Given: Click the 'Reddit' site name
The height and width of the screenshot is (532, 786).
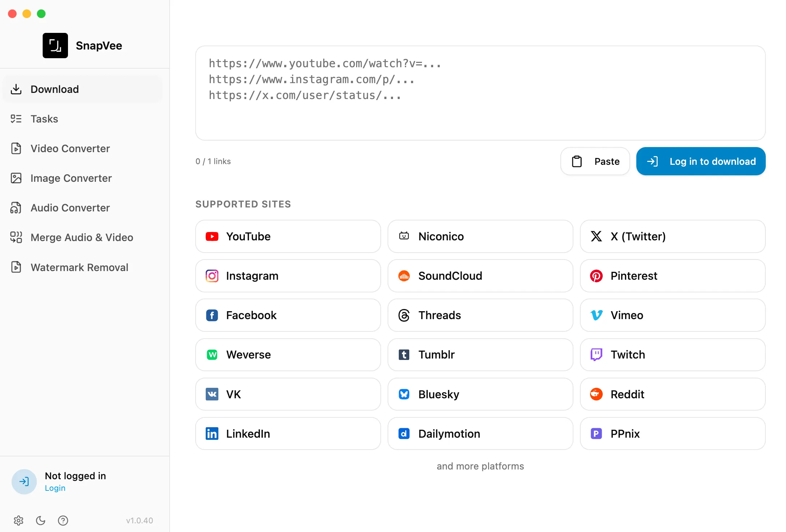Looking at the screenshot, I should (627, 394).
